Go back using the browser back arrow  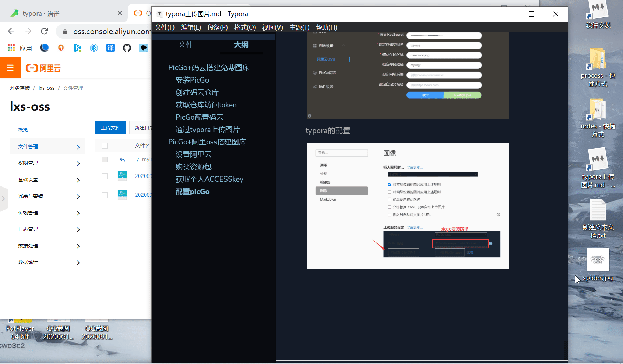click(x=11, y=31)
